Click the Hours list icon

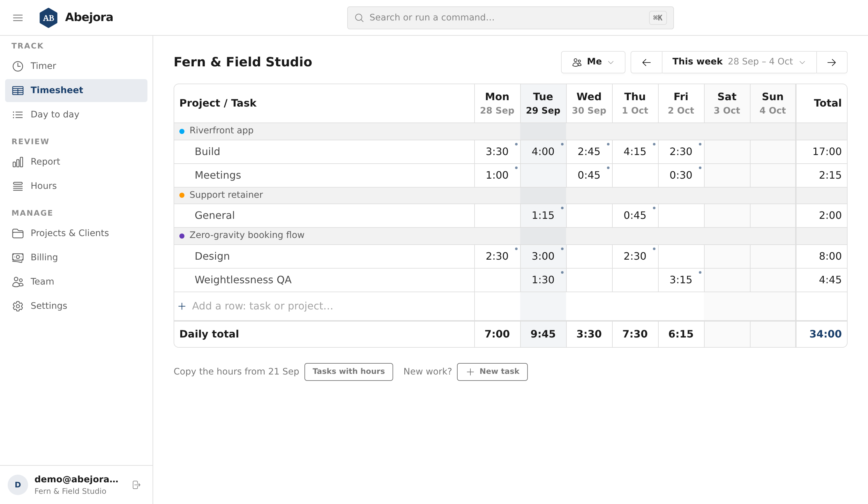point(18,186)
